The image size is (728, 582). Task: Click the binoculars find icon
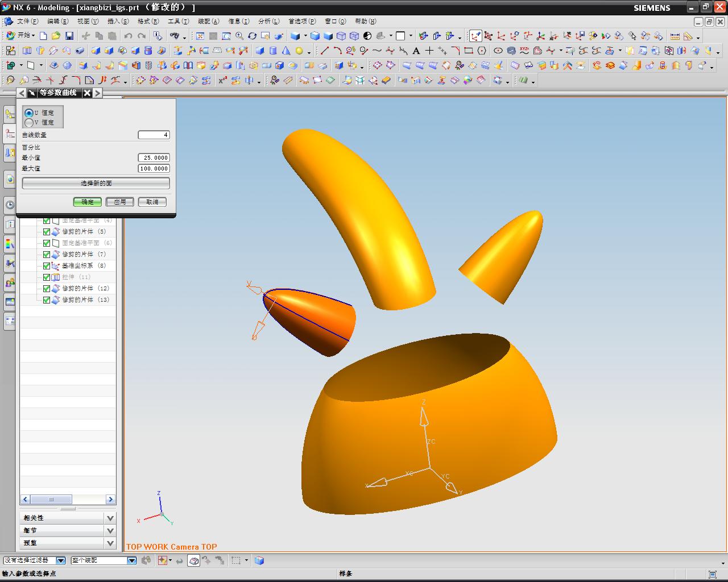175,36
